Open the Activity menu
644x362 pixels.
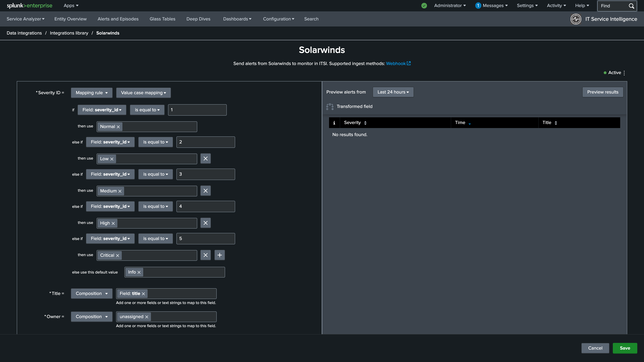556,6
